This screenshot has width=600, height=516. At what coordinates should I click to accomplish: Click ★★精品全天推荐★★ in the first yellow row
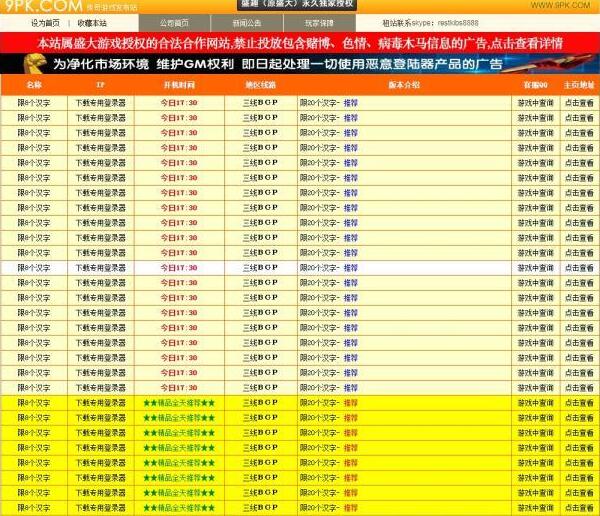tap(179, 403)
